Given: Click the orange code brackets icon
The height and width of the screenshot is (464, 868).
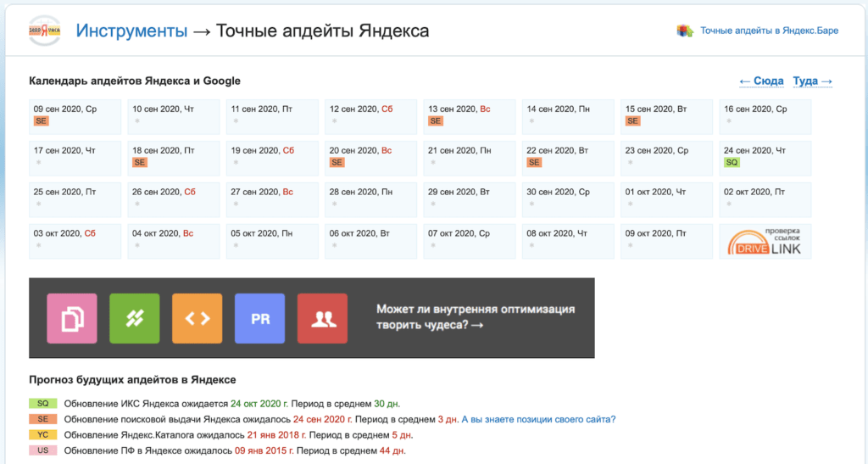Looking at the screenshot, I should pos(197,318).
